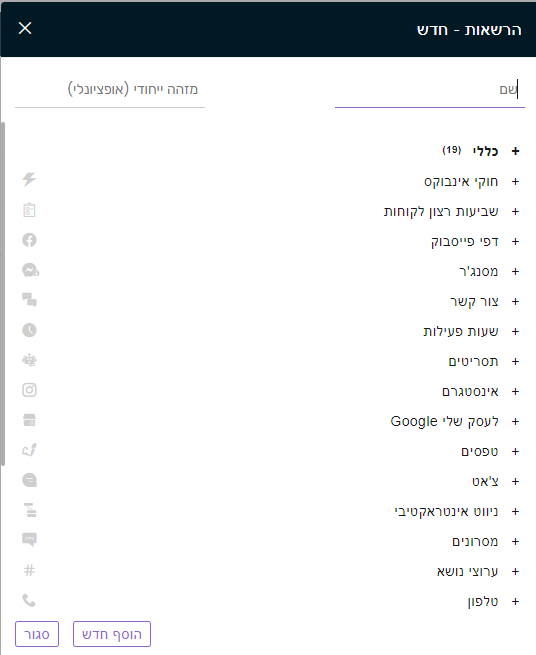Click the Facebook pages icon
Viewport: 536px width, 655px height.
coord(29,240)
